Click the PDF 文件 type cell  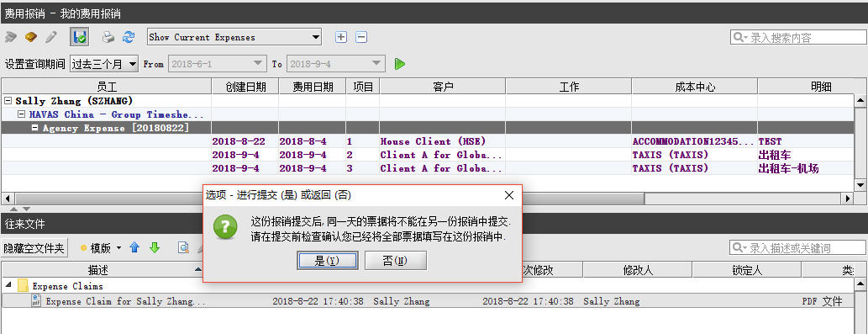(822, 301)
